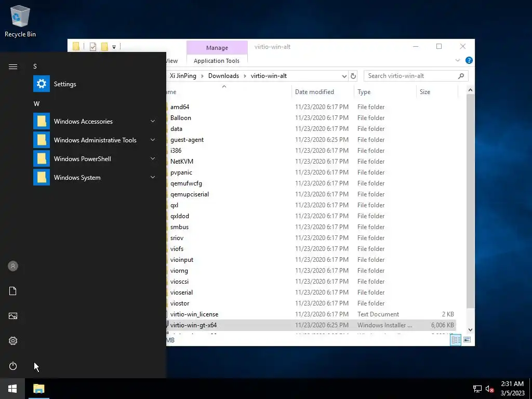Navigate to Xi JinPing in the breadcrumb
The image size is (532, 399).
183,76
